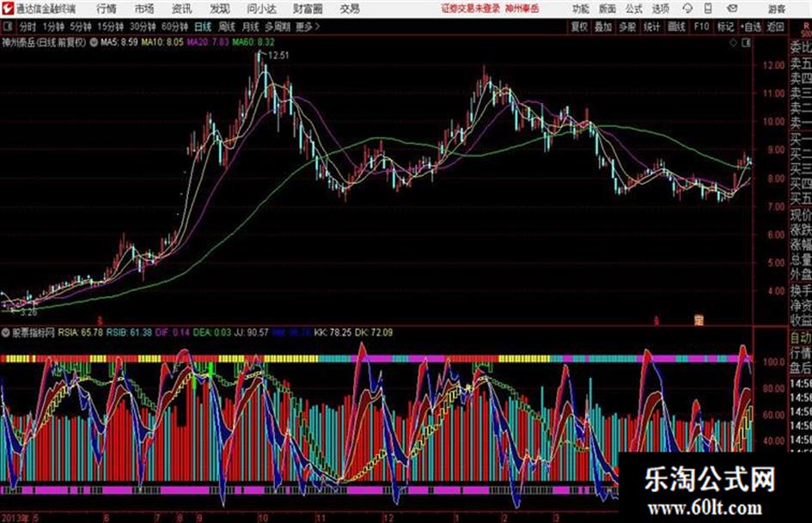812x523 pixels.
Task: Open F10 company info
Action: (701, 27)
